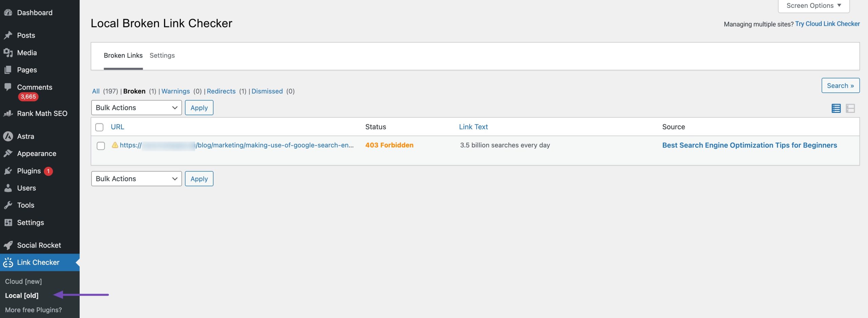Filter by All links
The image size is (868, 318).
[x=96, y=91]
